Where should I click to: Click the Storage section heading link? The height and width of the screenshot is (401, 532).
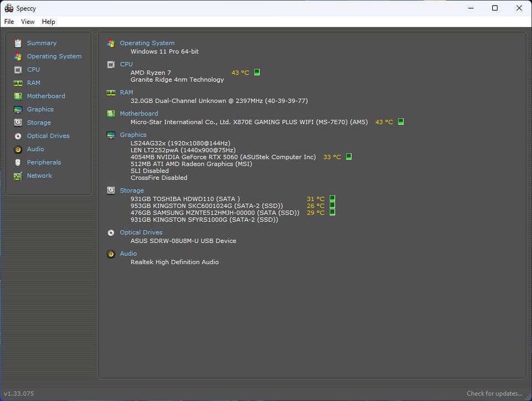pyautogui.click(x=131, y=191)
